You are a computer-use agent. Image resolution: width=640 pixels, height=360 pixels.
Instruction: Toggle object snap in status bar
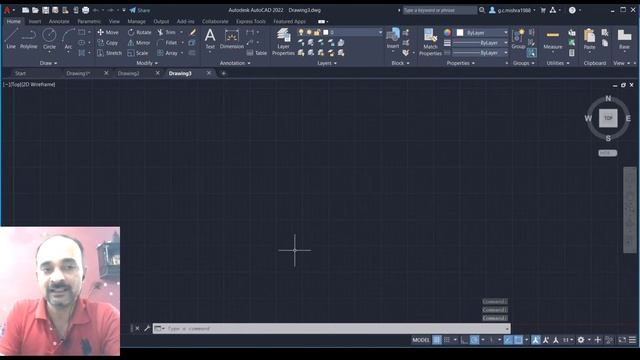(x=518, y=340)
